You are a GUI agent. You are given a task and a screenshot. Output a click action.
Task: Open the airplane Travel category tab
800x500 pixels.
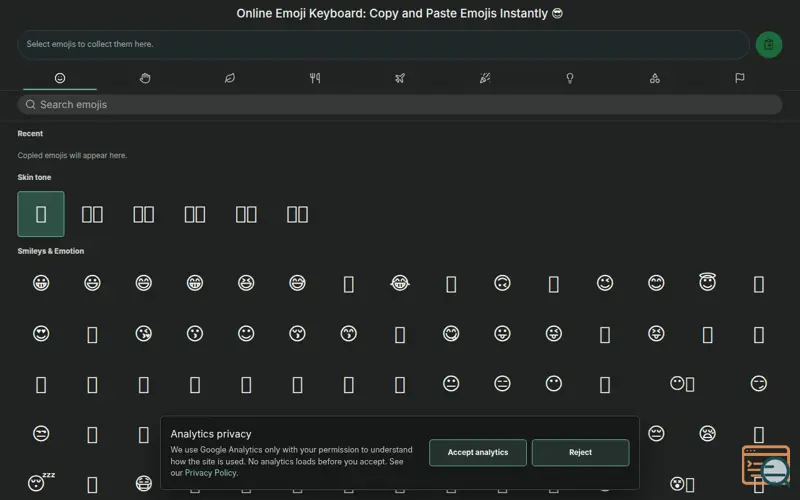click(x=400, y=78)
